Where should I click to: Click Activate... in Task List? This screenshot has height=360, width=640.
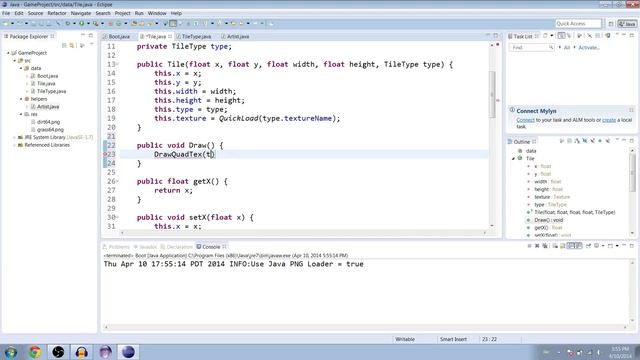589,48
